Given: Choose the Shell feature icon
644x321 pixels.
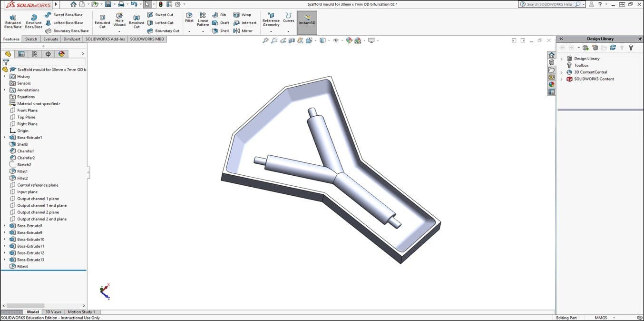Looking at the screenshot, I should [215, 31].
